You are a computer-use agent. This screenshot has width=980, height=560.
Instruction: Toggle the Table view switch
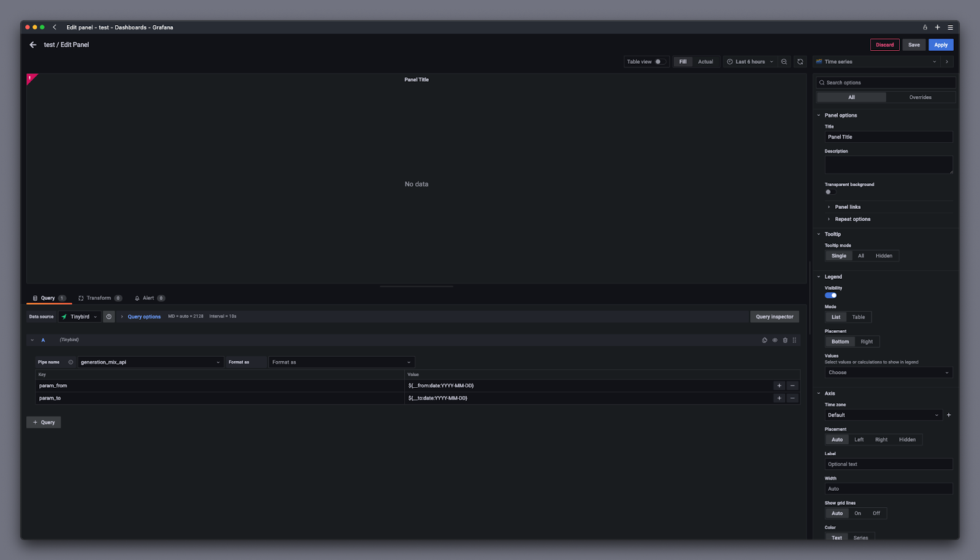(x=660, y=62)
